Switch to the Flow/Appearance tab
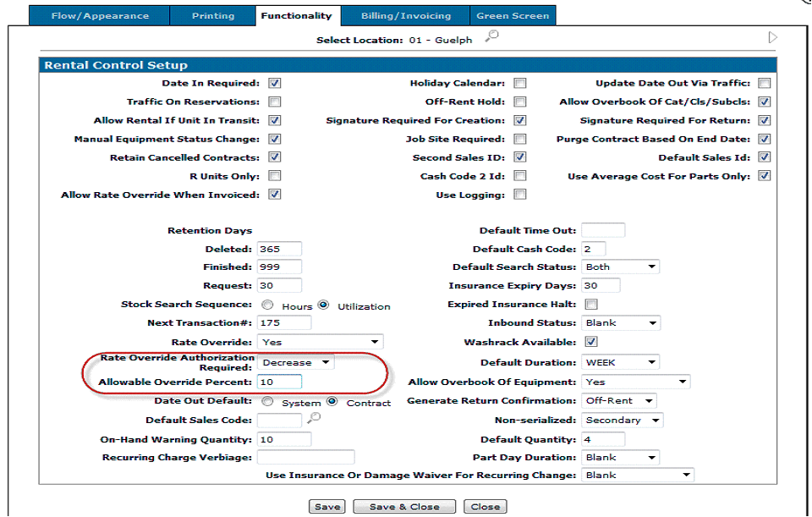This screenshot has width=812, height=517. tap(100, 15)
